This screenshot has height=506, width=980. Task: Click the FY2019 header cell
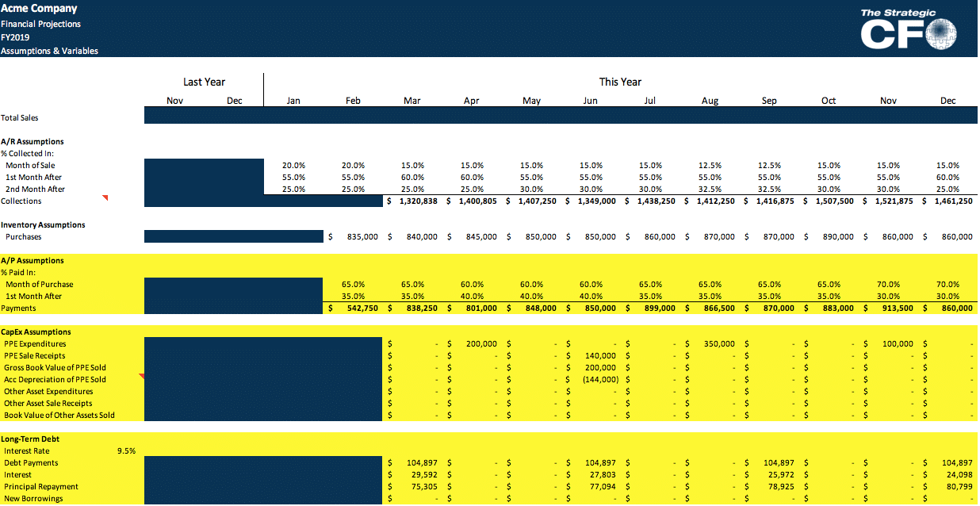[x=15, y=37]
